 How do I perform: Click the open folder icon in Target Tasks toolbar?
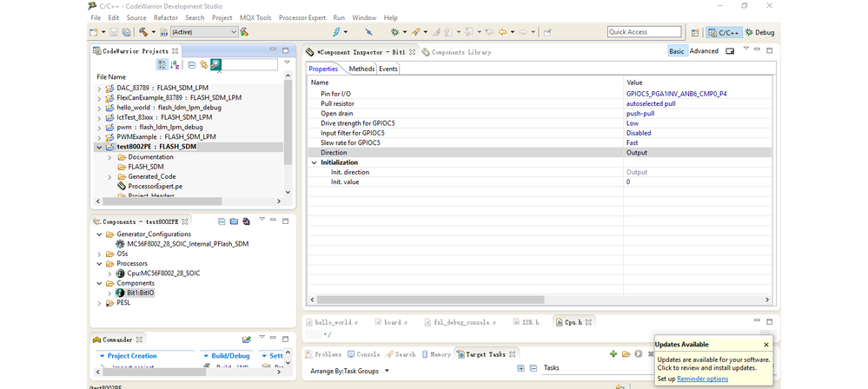[626, 353]
